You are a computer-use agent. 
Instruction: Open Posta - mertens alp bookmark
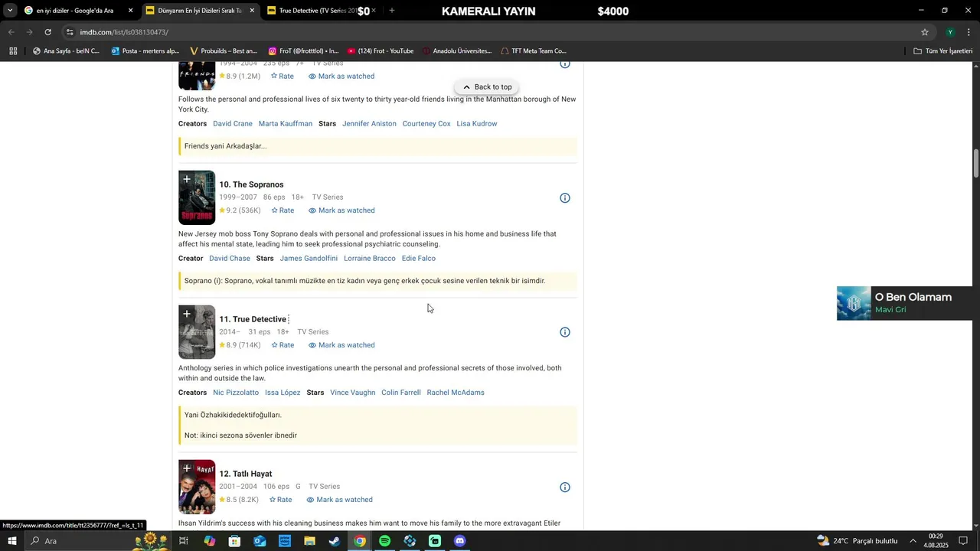145,51
